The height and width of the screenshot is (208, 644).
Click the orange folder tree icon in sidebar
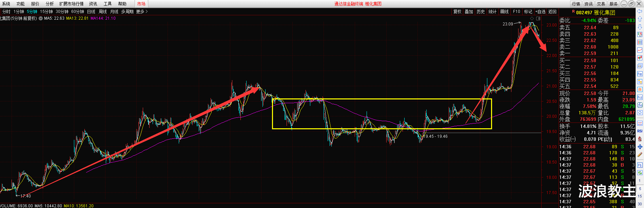click(x=640, y=81)
